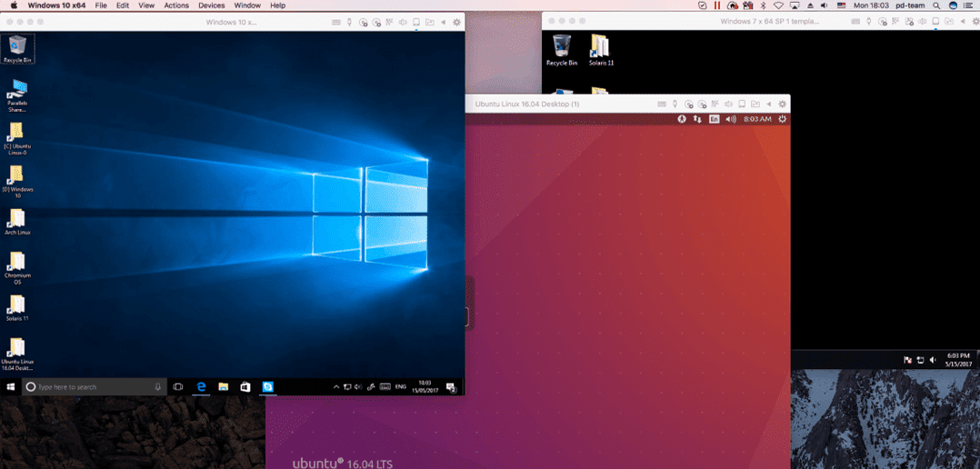The height and width of the screenshot is (469, 980).
Task: Open the Action Center in the Windows 10 taskbar
Action: [x=451, y=387]
